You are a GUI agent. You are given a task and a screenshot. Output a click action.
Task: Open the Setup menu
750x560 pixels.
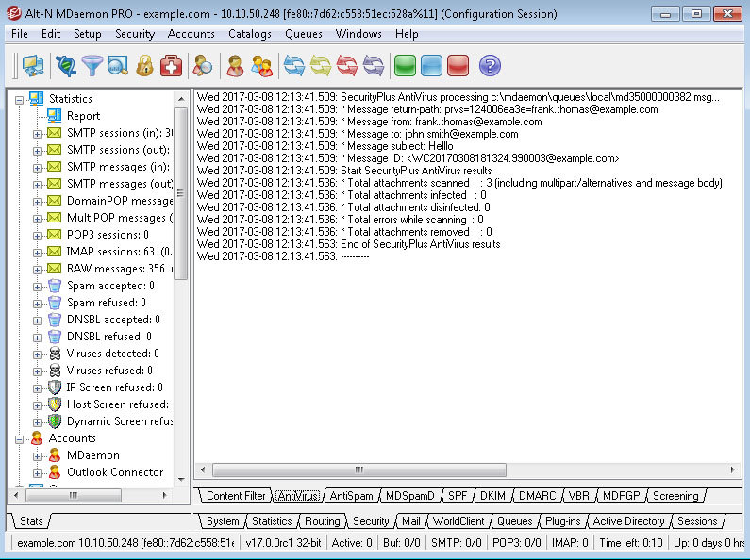[88, 34]
